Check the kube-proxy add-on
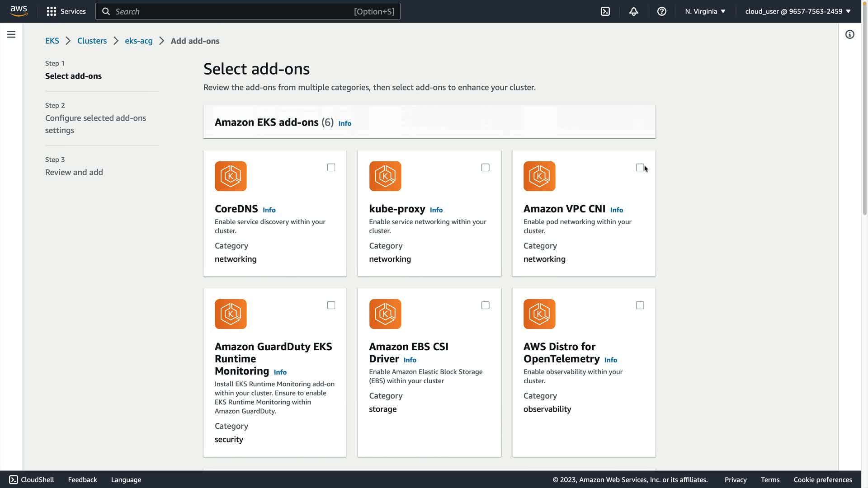Image resolution: width=868 pixels, height=488 pixels. click(485, 168)
